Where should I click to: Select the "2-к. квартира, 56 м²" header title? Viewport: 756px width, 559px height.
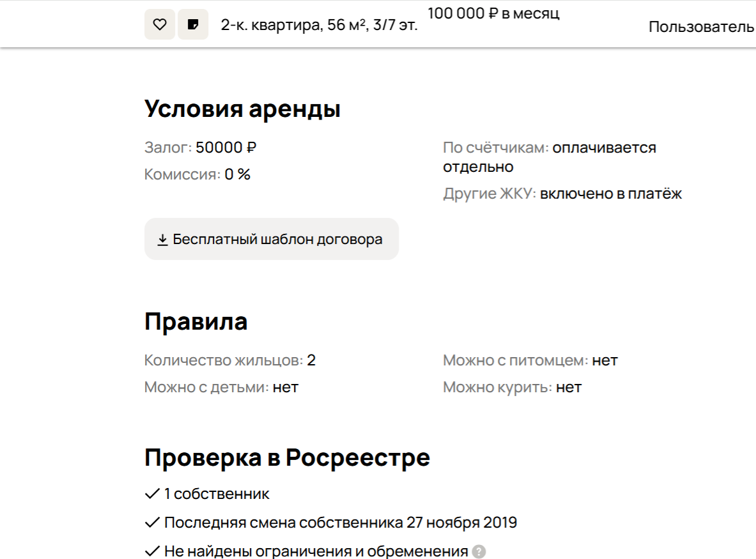tap(319, 26)
